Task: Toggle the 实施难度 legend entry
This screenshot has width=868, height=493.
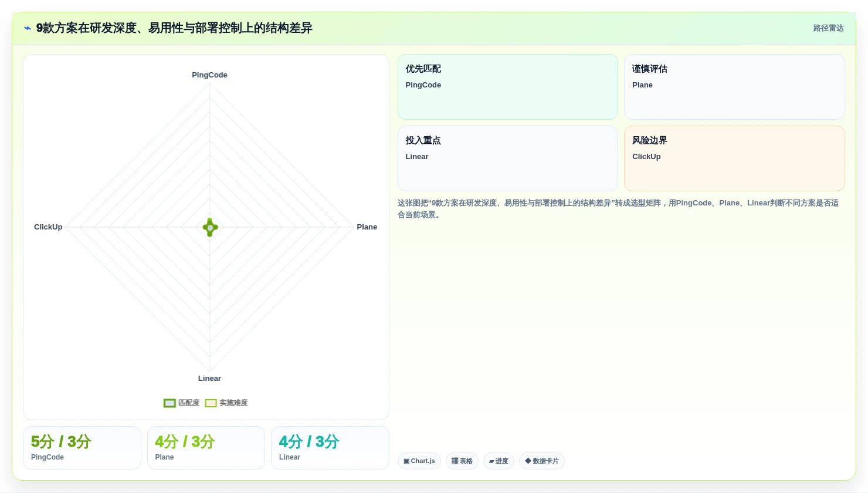Action: (x=226, y=403)
